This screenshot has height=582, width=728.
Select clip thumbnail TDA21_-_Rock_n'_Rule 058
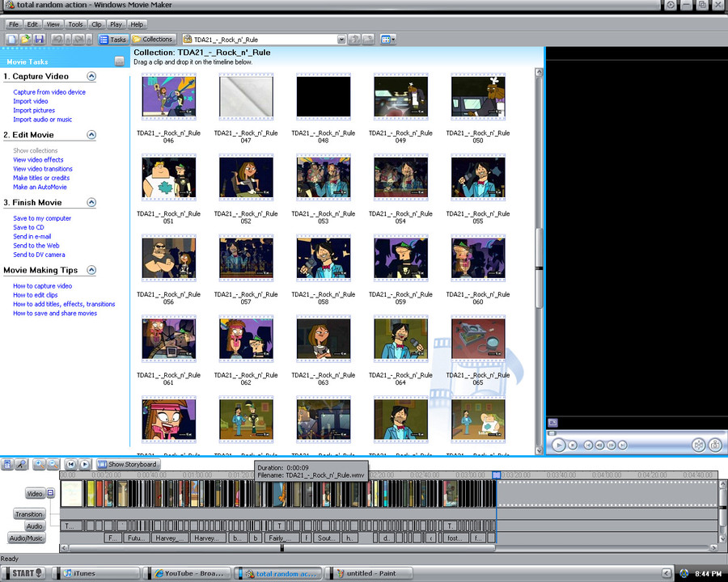point(323,258)
